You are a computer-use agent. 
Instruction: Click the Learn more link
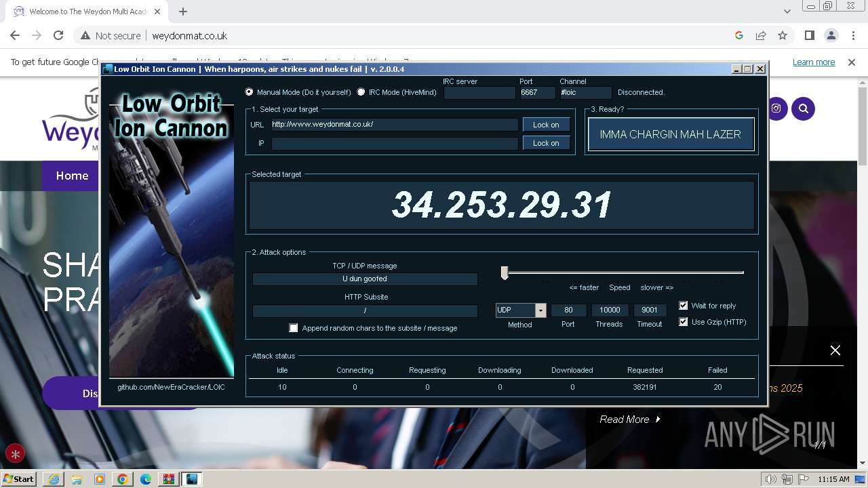814,62
